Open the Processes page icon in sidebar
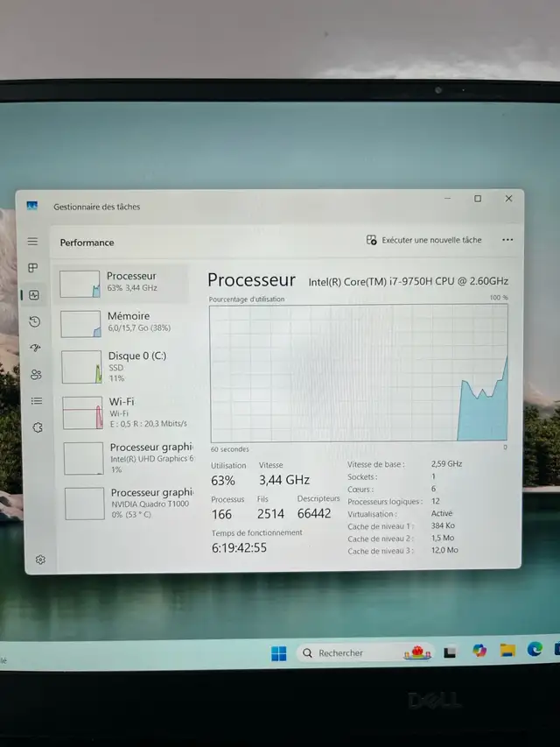This screenshot has width=560, height=747. coord(33,268)
